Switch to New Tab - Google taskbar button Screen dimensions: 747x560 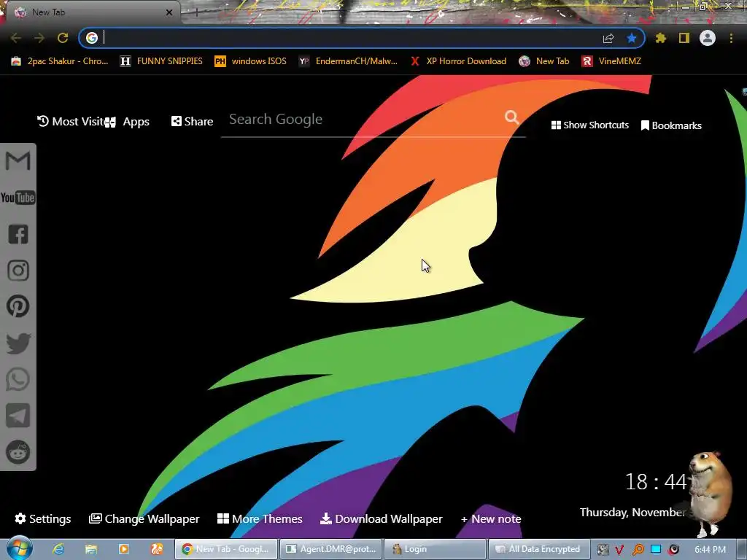(226, 549)
